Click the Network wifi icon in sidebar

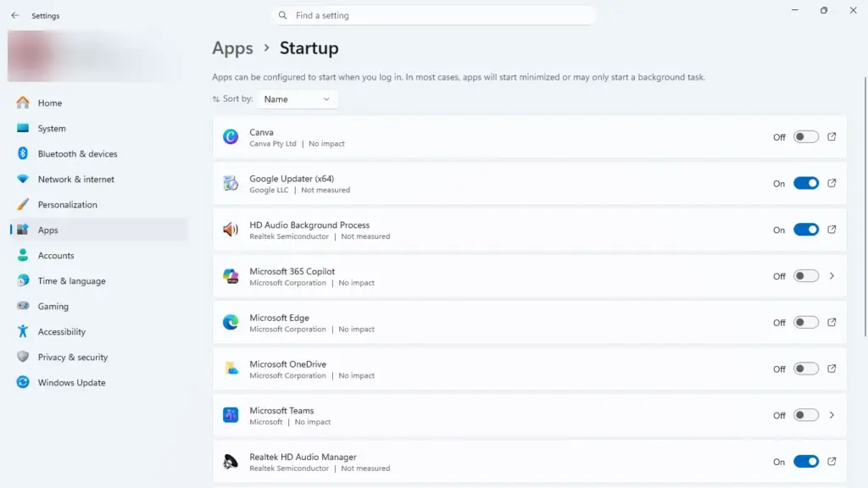point(23,179)
